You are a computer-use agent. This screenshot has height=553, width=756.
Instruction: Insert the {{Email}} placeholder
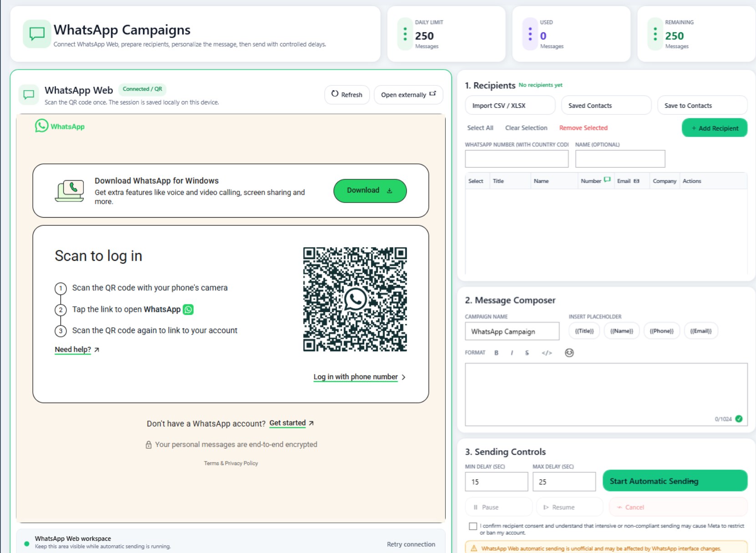click(700, 331)
